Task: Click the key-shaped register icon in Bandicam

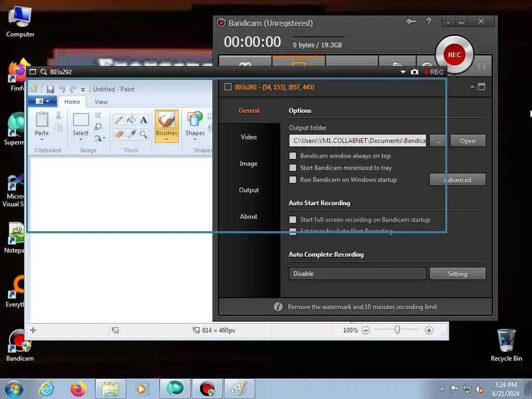Action: [411, 22]
